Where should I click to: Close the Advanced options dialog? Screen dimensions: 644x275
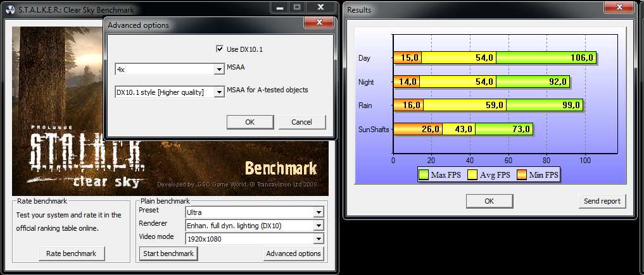[x=319, y=22]
